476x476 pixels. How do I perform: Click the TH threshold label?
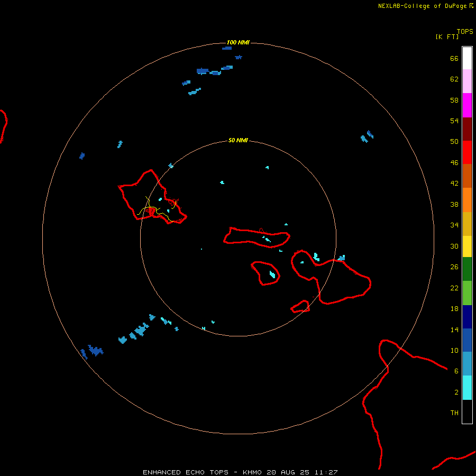click(454, 413)
